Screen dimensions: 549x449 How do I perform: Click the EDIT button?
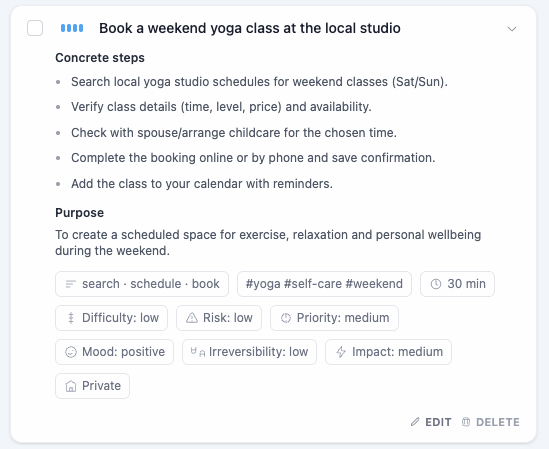click(x=431, y=422)
